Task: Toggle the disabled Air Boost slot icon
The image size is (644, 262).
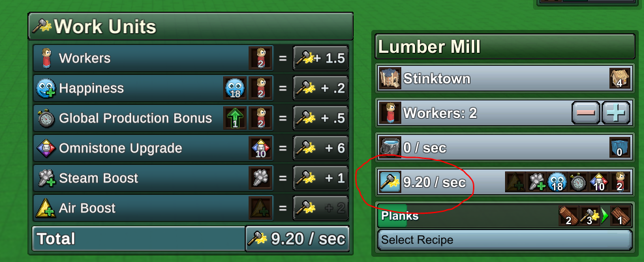Action: [260, 208]
